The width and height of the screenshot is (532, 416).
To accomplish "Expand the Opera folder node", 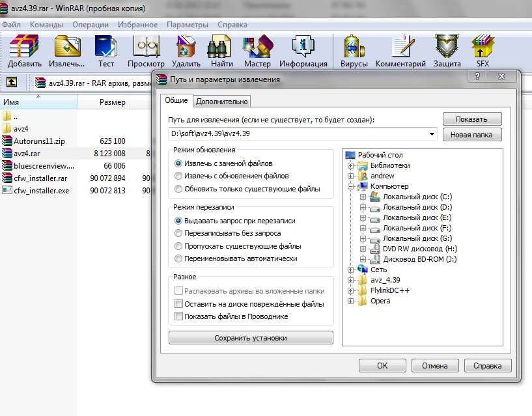I will pyautogui.click(x=350, y=301).
